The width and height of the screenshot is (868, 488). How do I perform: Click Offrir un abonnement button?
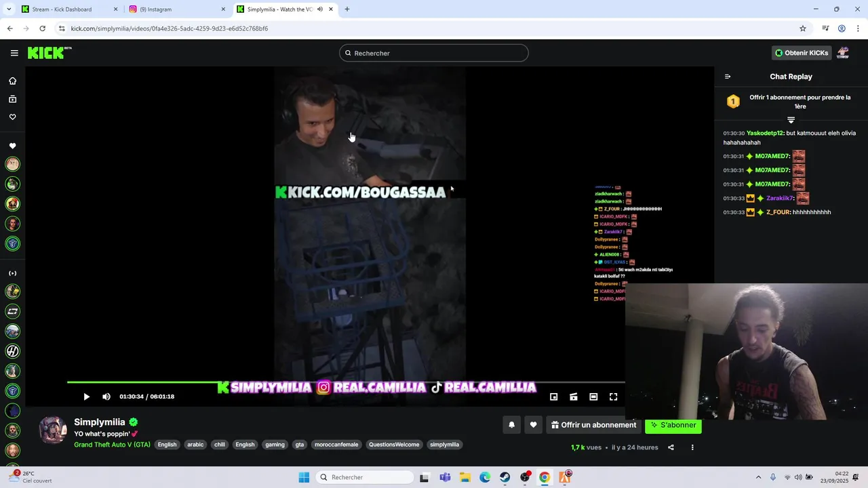tap(593, 425)
